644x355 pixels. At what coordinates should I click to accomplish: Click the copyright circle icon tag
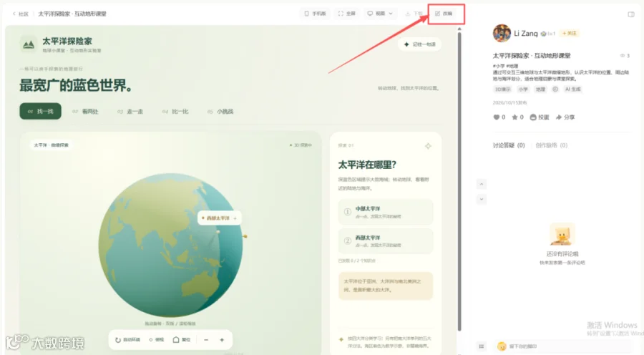tap(555, 89)
